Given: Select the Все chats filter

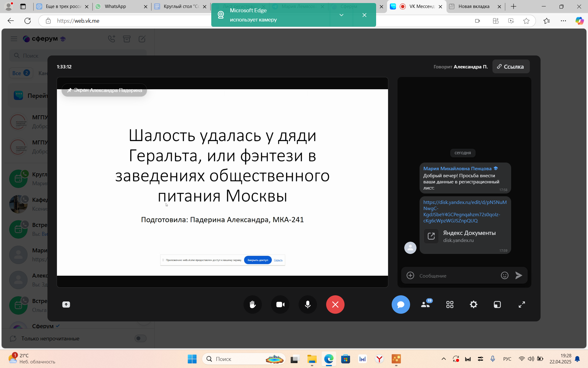Looking at the screenshot, I should click(21, 73).
